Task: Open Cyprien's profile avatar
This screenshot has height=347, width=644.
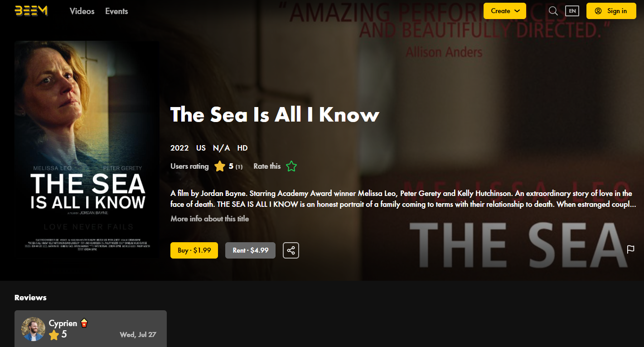Action: pyautogui.click(x=33, y=329)
